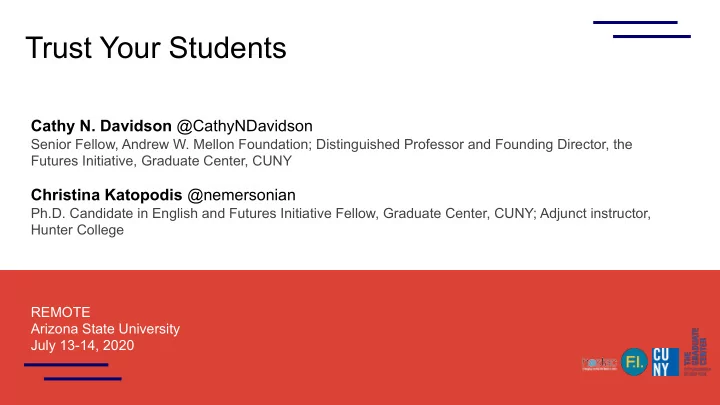Image resolution: width=720 pixels, height=405 pixels.
Task: Click the blue CUNY logo
Action: (665, 362)
